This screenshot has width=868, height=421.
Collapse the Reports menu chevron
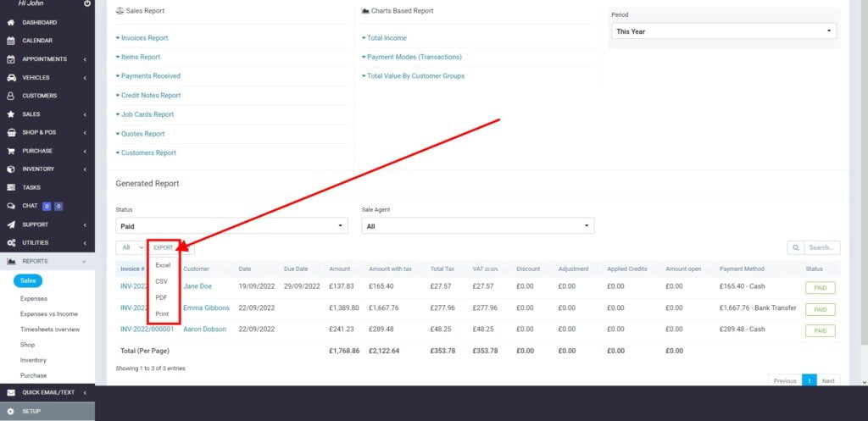tap(84, 261)
